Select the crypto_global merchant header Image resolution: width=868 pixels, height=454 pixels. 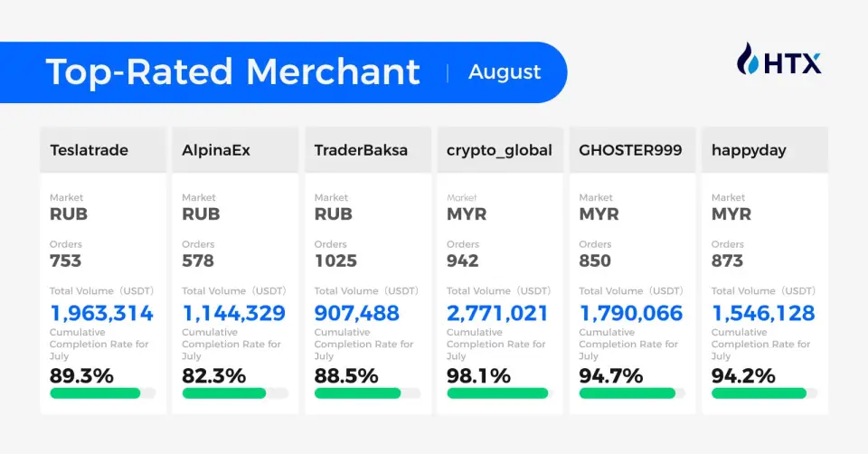click(x=500, y=150)
